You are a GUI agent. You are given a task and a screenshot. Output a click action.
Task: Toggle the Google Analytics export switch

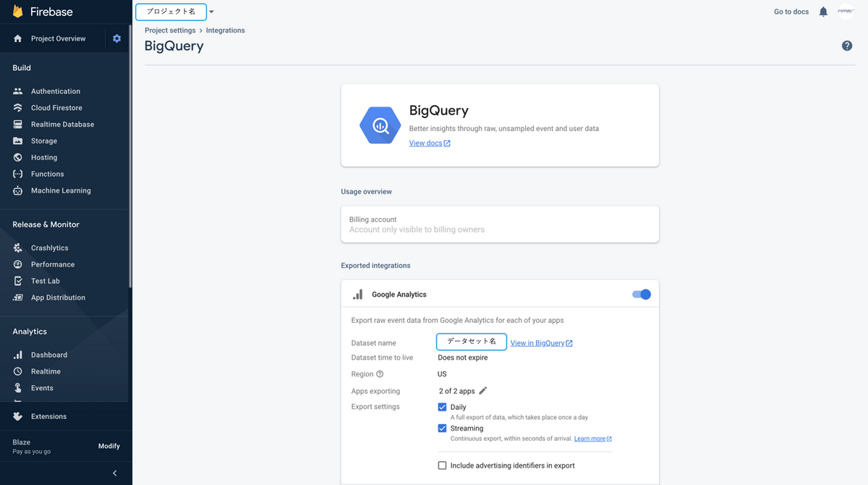(642, 295)
